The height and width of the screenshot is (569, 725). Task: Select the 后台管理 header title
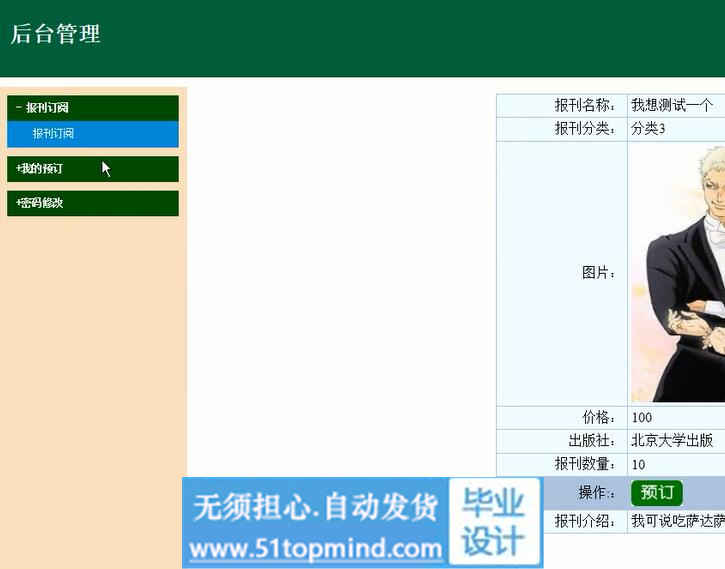coord(55,34)
